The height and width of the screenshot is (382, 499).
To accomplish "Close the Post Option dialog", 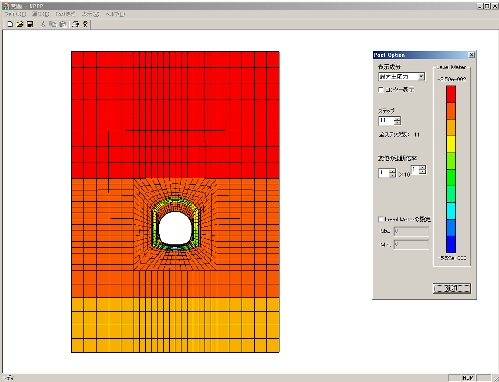I will click(x=471, y=55).
